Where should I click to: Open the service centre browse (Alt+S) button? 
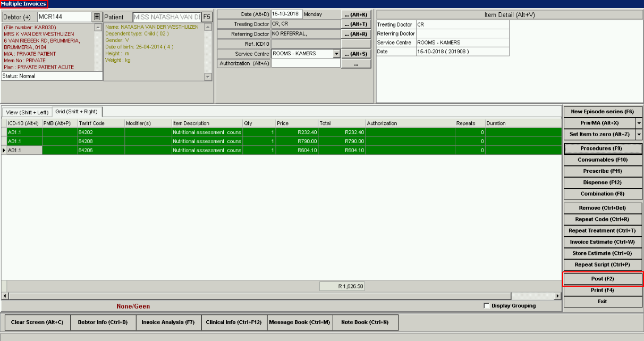pos(355,54)
